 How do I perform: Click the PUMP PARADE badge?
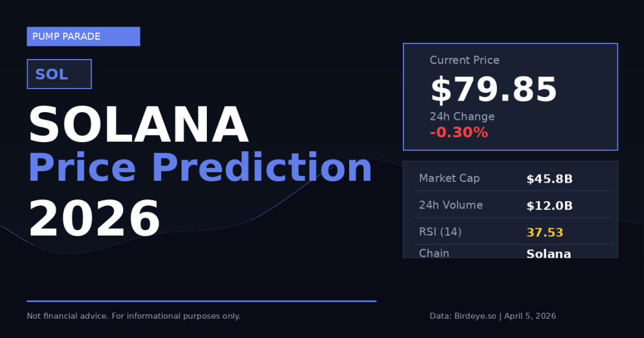click(x=83, y=36)
